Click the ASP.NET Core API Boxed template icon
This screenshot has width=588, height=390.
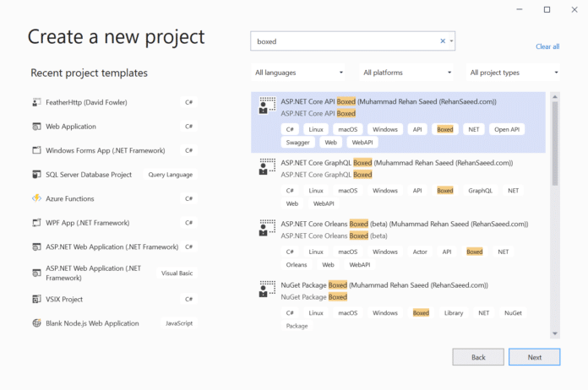coord(267,106)
